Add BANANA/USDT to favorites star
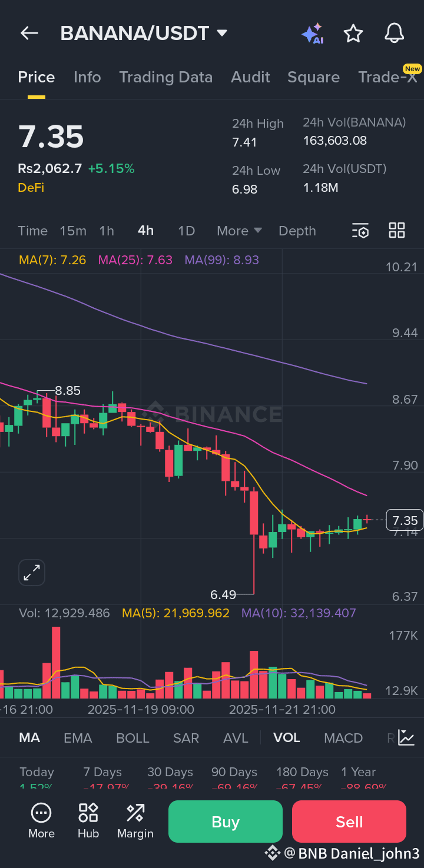Screen dimensions: 424x868 coord(353,34)
